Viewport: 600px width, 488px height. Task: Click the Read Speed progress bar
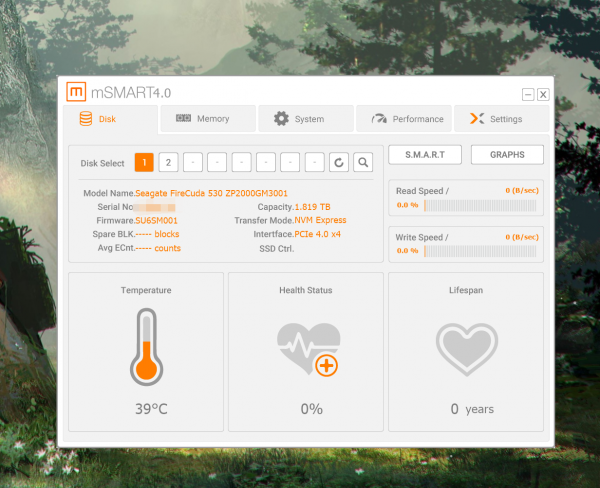(480, 205)
